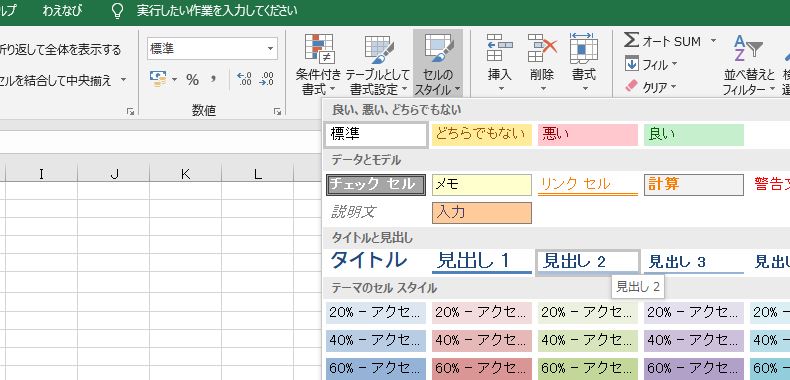Click the Tell Me lightbulb icon
This screenshot has height=380, width=790.
(117, 11)
